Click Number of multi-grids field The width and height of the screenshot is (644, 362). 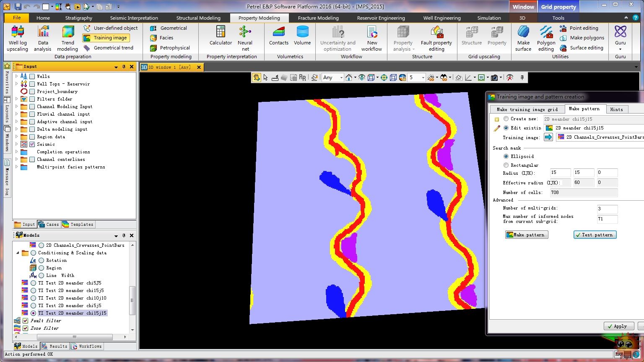pyautogui.click(x=608, y=209)
